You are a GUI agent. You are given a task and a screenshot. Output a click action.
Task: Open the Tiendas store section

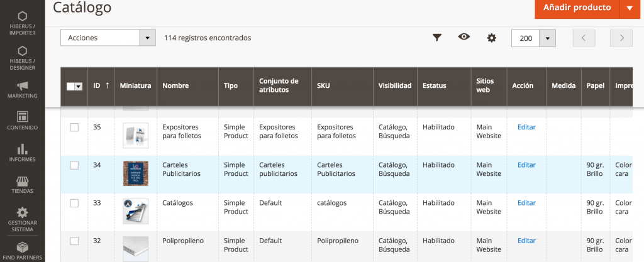pos(23,185)
